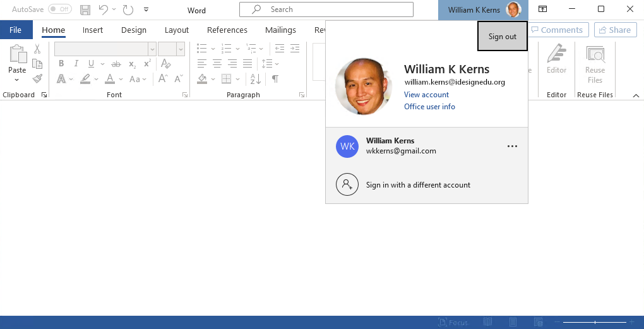
Task: Open the Numbering list dropdown arrow
Action: [237, 49]
